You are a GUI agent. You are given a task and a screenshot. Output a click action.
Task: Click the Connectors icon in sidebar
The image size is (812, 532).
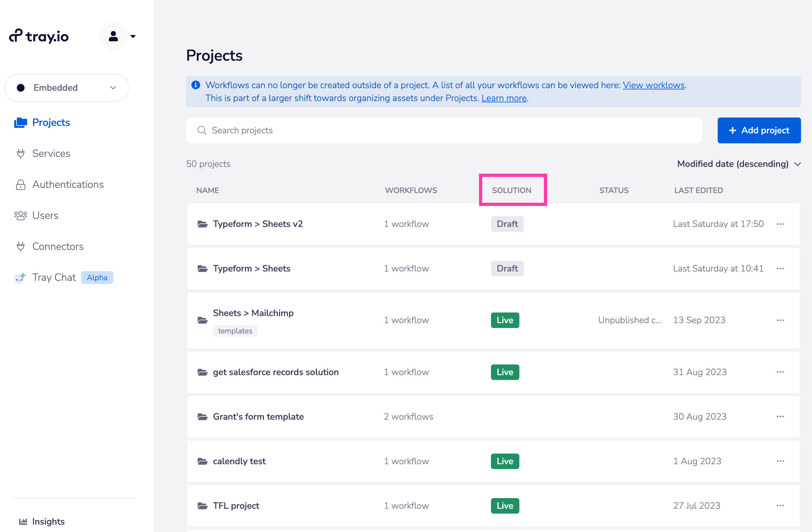tap(20, 246)
